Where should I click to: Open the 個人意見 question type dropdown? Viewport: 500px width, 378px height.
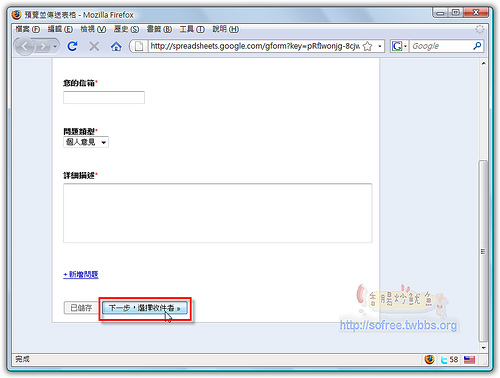(x=86, y=142)
